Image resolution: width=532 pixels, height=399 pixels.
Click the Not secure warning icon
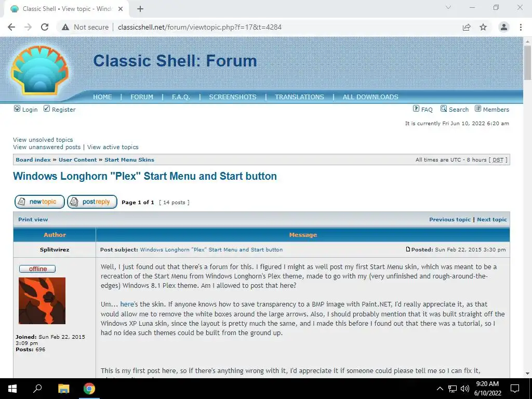click(x=65, y=27)
